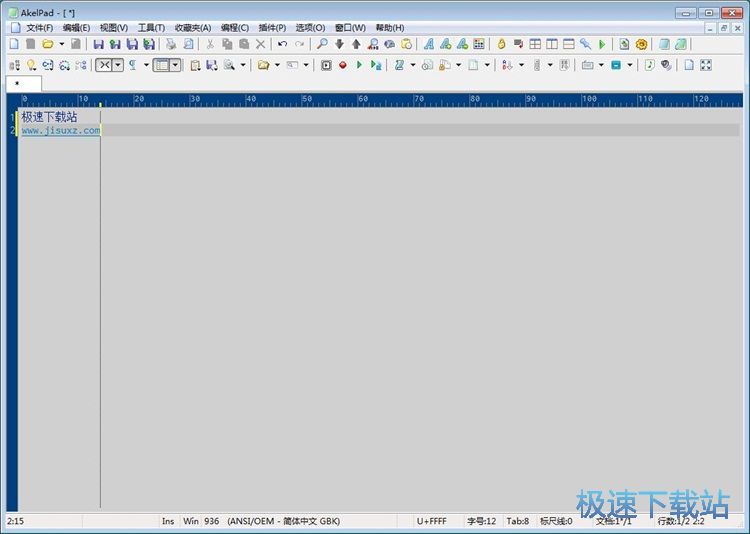Click the red record macro icon
This screenshot has width=750, height=534.
click(x=343, y=65)
